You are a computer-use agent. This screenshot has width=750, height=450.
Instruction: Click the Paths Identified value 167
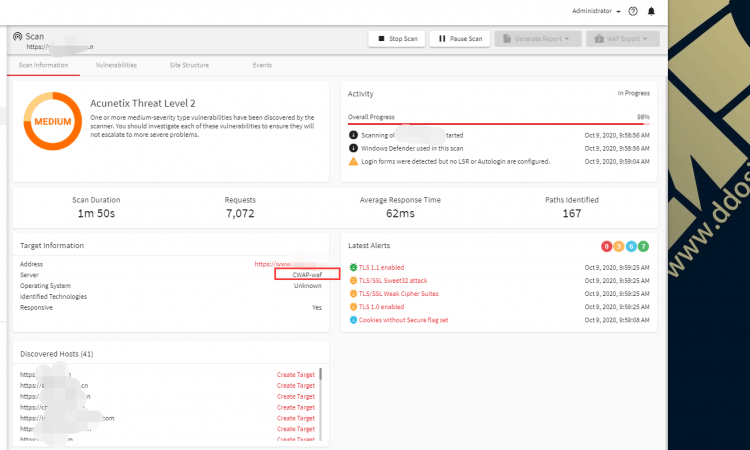pyautogui.click(x=572, y=214)
